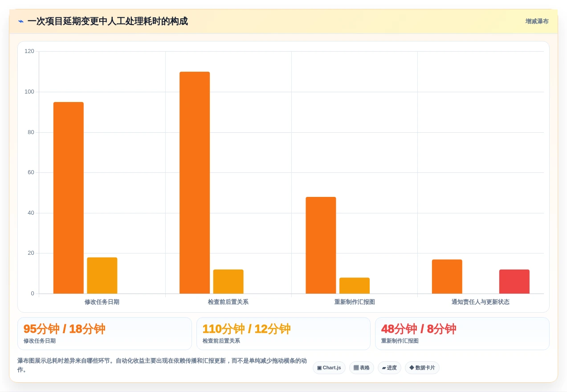567x392 pixels.
Task: Click the 表格 tag chip
Action: [361, 368]
